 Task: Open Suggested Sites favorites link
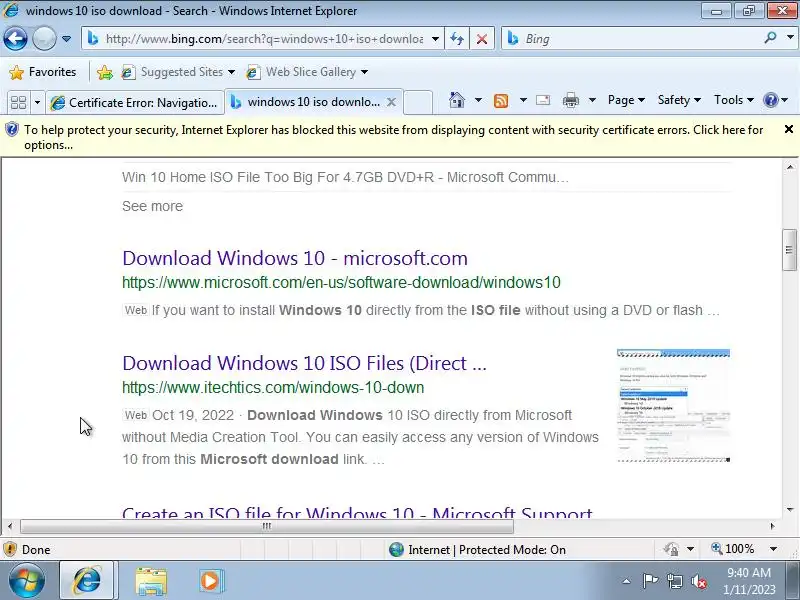179,72
